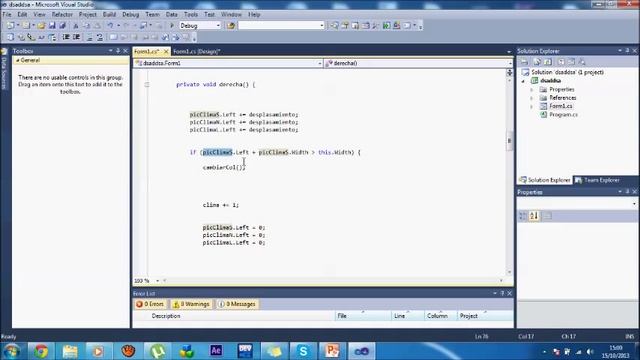Select Program.cs in Solution Explorer
Viewport: 640px width, 360px height.
(563, 115)
